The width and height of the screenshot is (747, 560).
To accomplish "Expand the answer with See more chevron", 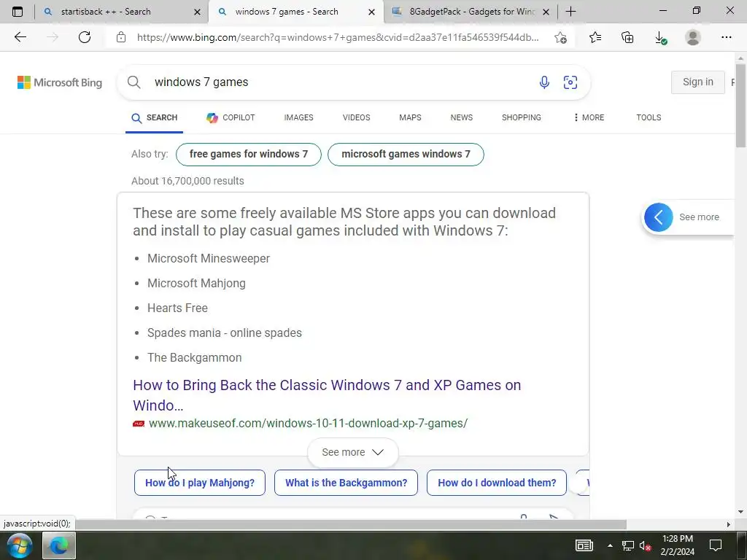I will (x=352, y=452).
